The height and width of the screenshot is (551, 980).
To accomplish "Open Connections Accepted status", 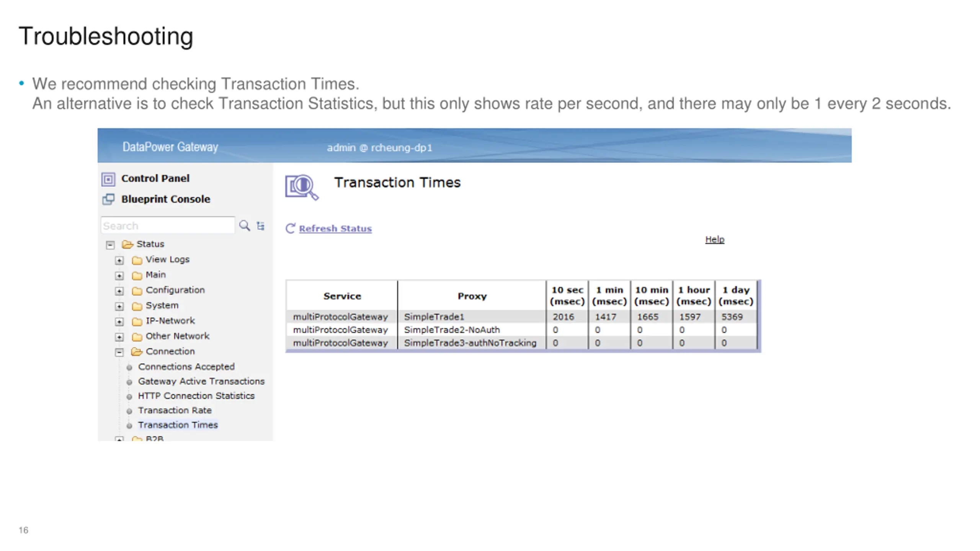I will pyautogui.click(x=186, y=367).
